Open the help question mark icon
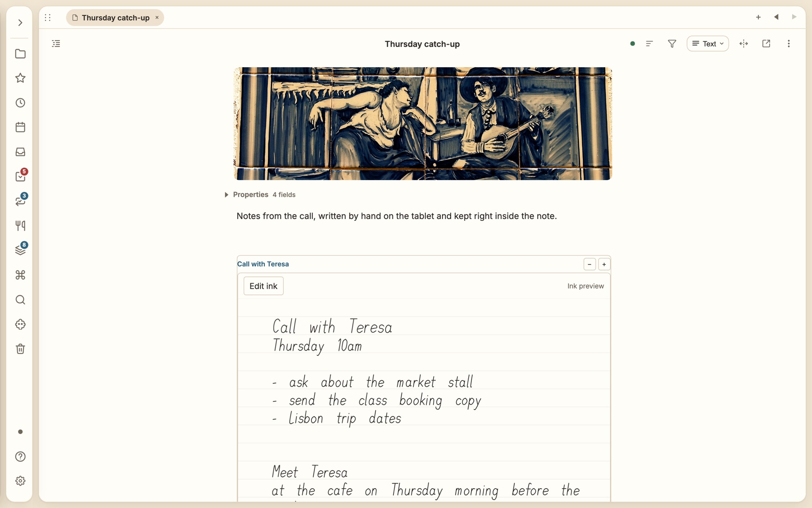Viewport: 812px width, 508px height. 20,457
